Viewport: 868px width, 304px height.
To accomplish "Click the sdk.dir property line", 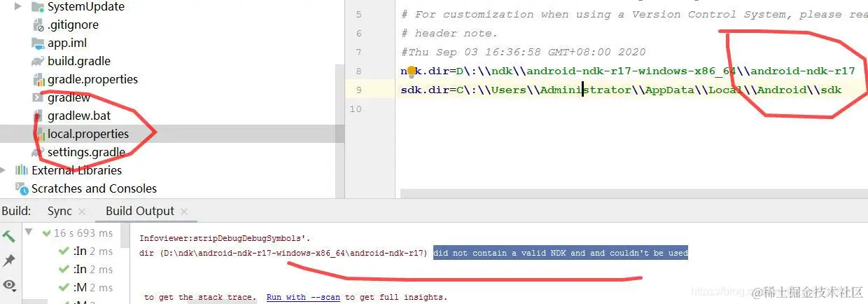I will tap(621, 90).
